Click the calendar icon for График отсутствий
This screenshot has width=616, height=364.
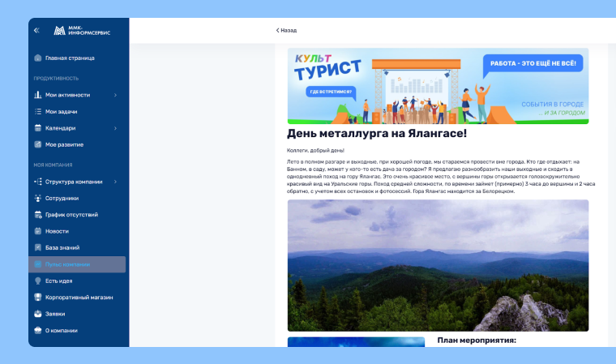tap(38, 215)
